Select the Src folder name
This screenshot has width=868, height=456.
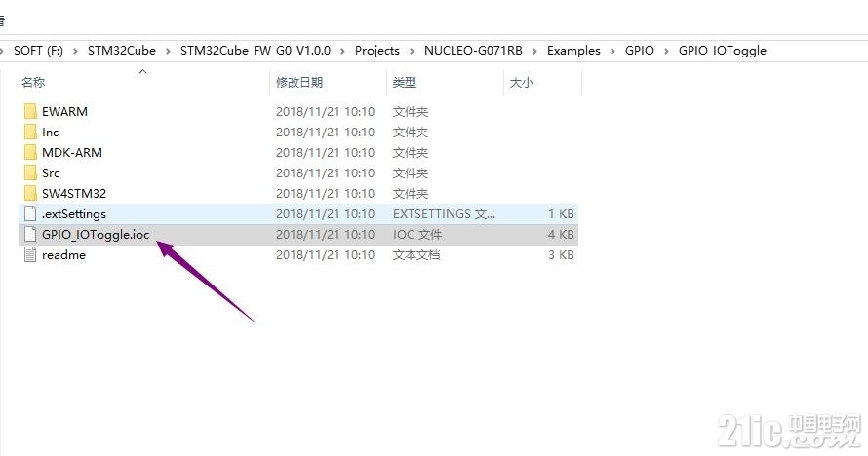(x=51, y=173)
